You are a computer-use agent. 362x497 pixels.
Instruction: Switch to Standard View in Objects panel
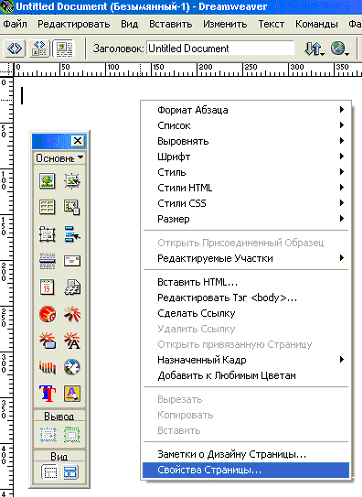click(x=49, y=472)
